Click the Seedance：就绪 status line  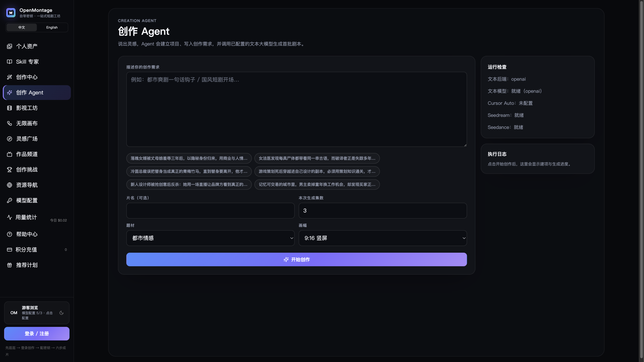[505, 128]
